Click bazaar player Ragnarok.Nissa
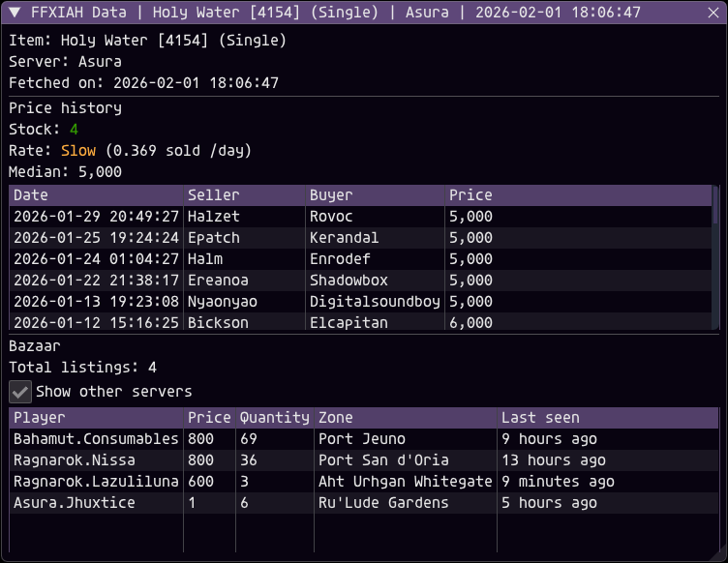This screenshot has height=563, width=728. (74, 460)
